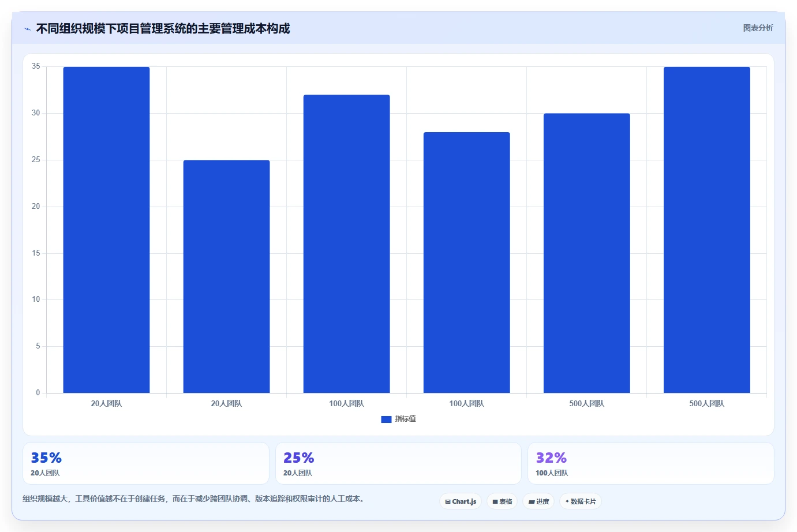Click the lightning icon beside the chart title
The image size is (797, 532).
pos(27,29)
